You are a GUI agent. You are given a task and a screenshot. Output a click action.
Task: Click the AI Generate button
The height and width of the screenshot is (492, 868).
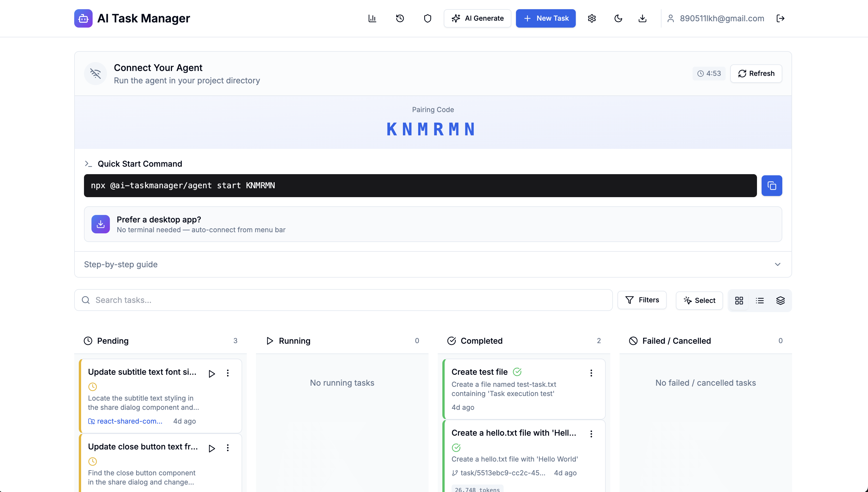point(477,18)
